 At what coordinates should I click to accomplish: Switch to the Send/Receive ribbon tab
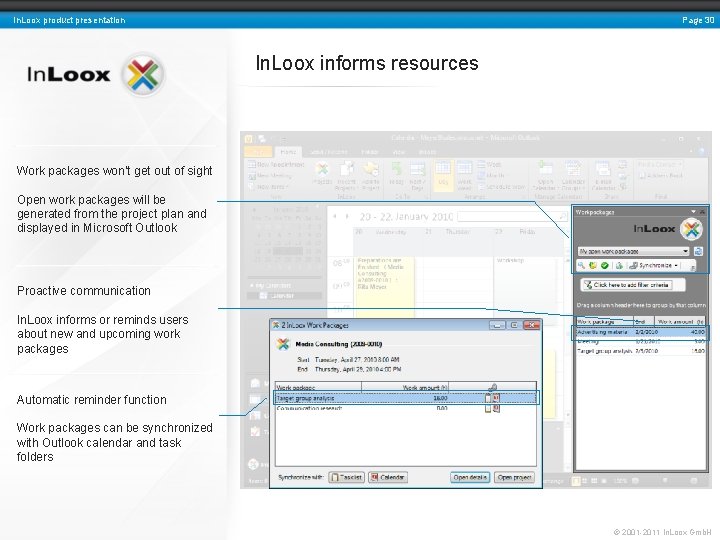coord(329,152)
